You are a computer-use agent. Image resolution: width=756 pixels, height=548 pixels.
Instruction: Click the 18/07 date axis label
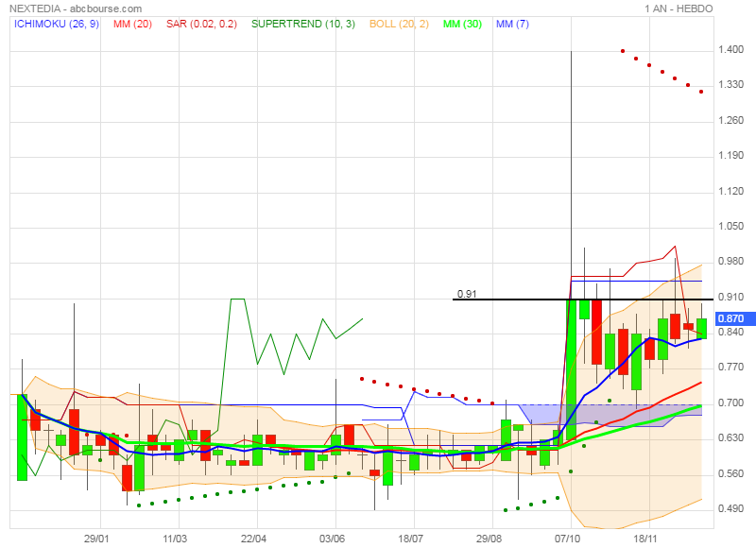coord(410,539)
